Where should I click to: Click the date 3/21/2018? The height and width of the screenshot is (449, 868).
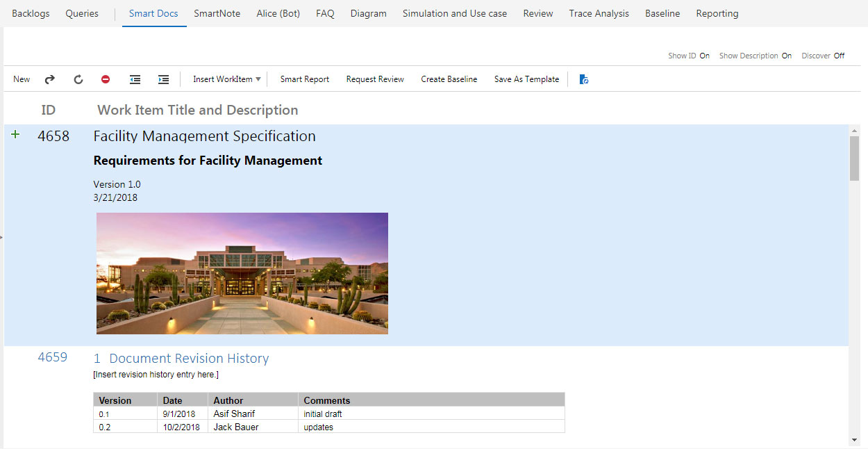(115, 197)
